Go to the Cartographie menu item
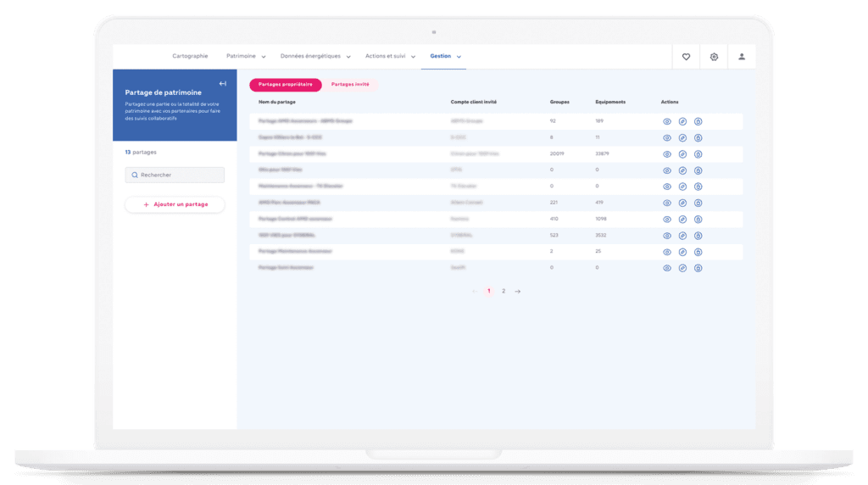The image size is (868, 485). click(x=190, y=57)
